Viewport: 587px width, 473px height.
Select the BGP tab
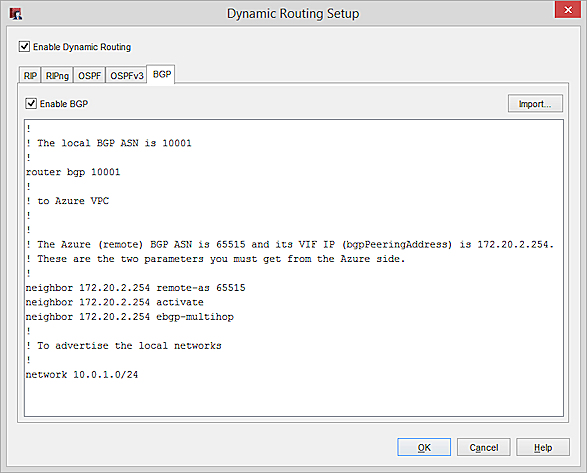pyautogui.click(x=161, y=74)
